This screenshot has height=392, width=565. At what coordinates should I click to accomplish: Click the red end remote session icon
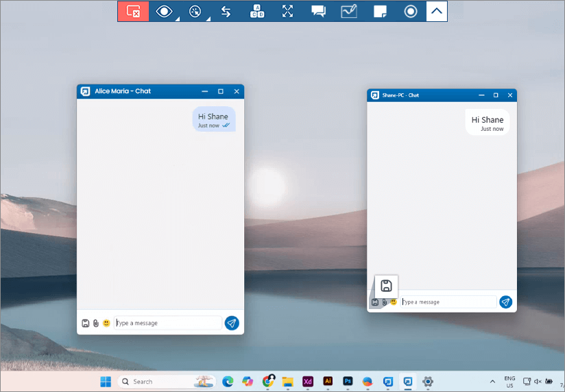133,11
